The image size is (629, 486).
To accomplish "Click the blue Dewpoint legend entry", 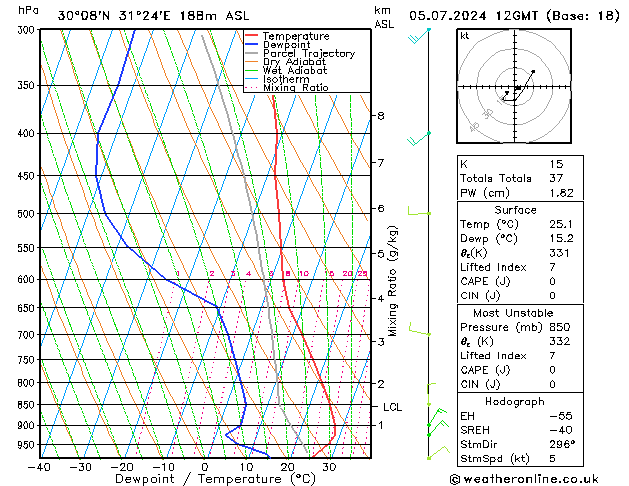I will pyautogui.click(x=278, y=45).
